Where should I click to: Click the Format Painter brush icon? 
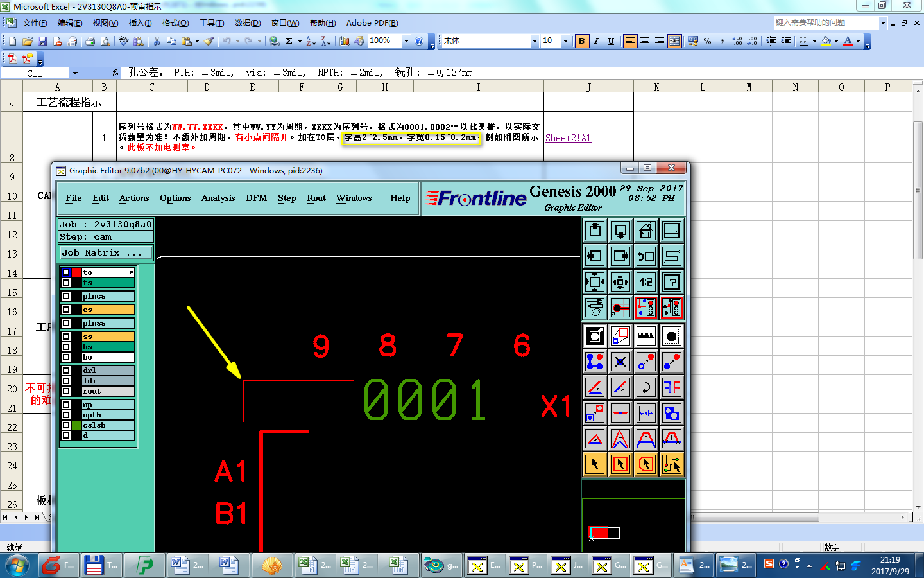(x=209, y=41)
